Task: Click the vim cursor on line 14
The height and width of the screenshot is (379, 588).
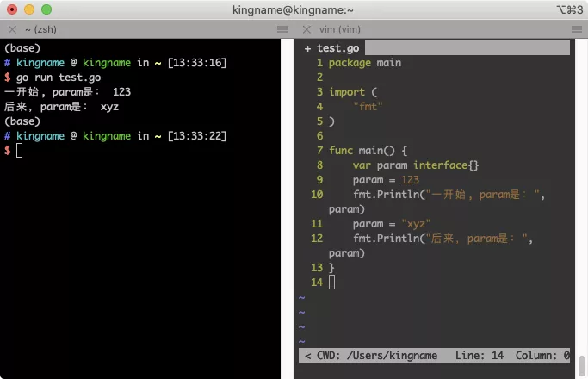Action: click(x=331, y=283)
